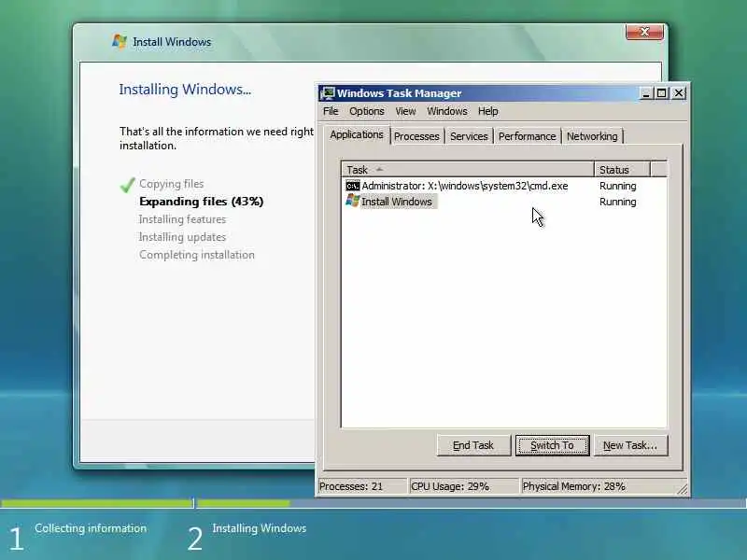Click the Completing installation step text

197,255
